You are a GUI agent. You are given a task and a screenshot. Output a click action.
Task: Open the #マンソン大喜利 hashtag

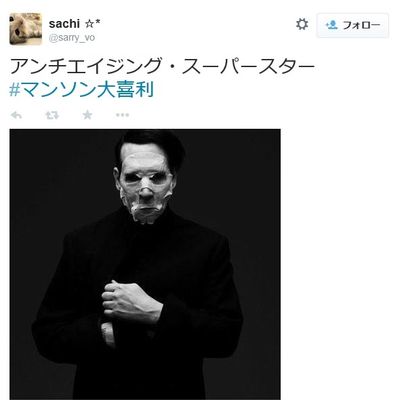(x=82, y=90)
